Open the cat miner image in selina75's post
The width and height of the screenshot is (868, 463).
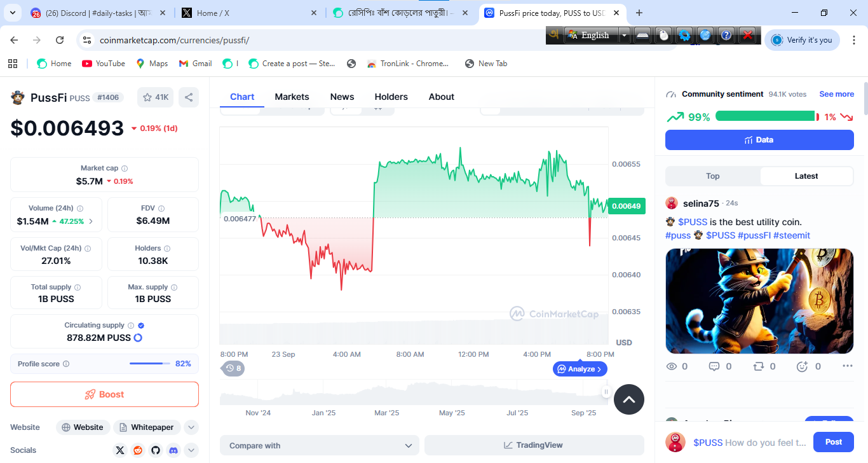[x=759, y=301]
